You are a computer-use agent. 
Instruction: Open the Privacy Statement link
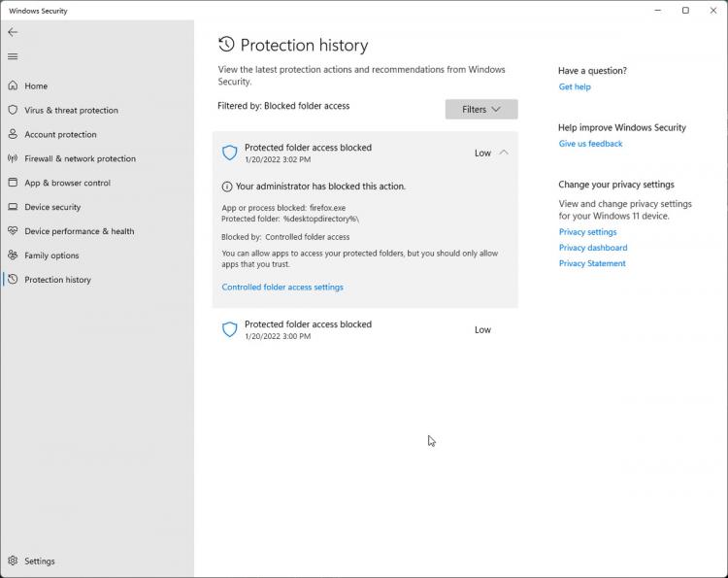pyautogui.click(x=592, y=263)
